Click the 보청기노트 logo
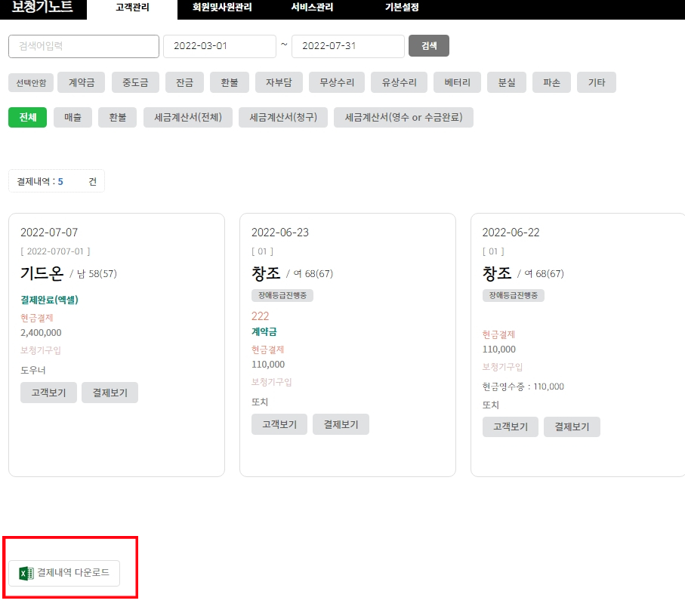 tap(42, 8)
